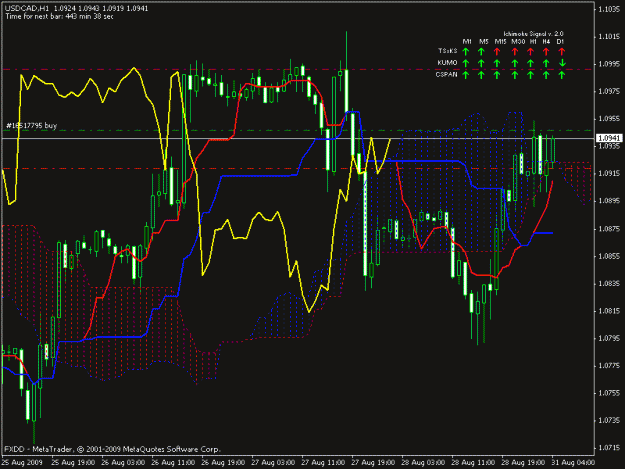The image size is (625, 469).
Task: Click the KUMO M30 green up arrow
Action: pos(515,63)
